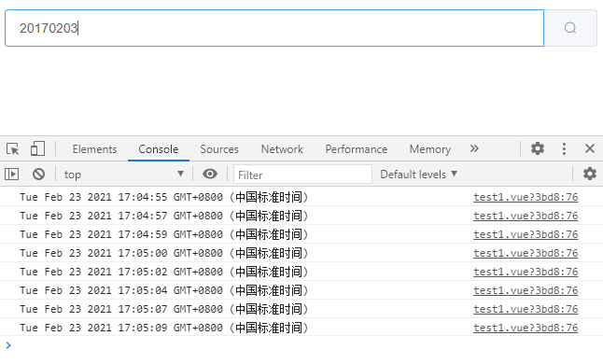Screen dimensions: 603x364
Task: Close the DevTools panel
Action: (590, 148)
